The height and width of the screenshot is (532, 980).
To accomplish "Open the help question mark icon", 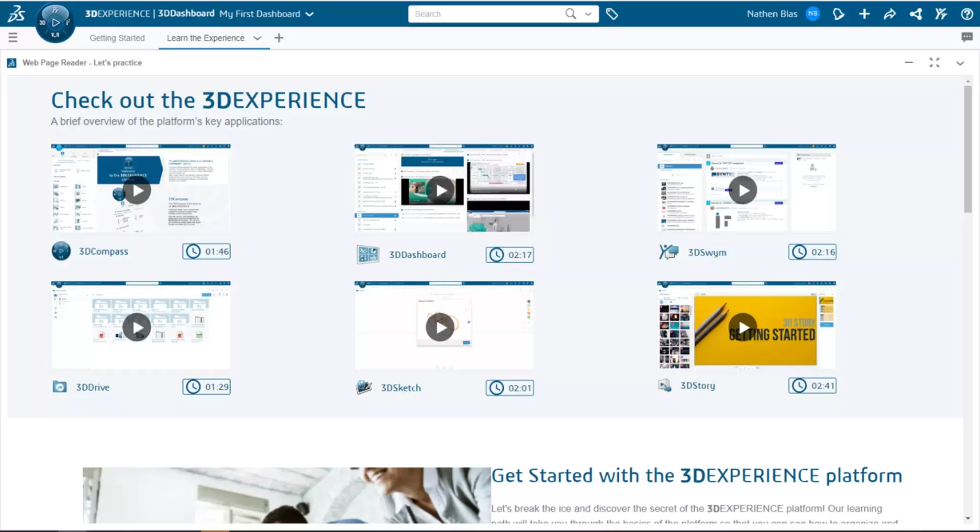I will (967, 14).
